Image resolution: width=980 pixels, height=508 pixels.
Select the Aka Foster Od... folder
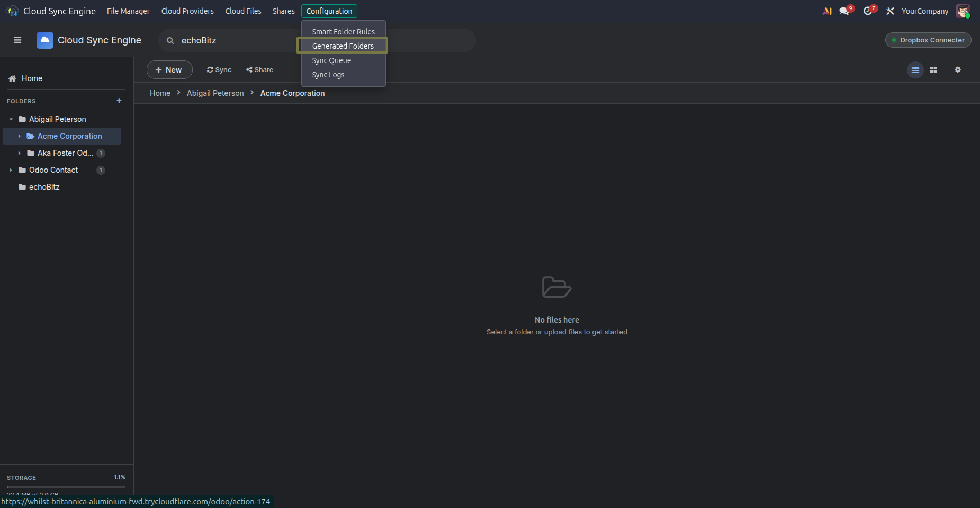click(x=62, y=153)
